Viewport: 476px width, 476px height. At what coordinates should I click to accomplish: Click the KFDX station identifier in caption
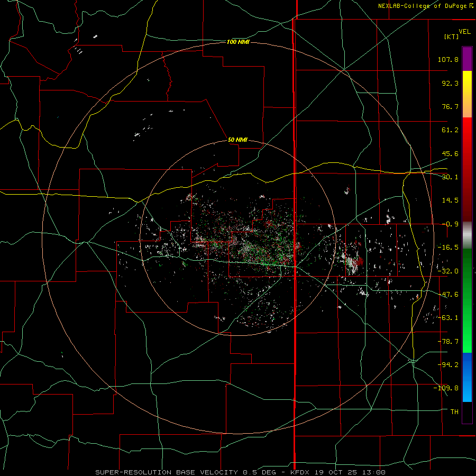tap(300, 472)
